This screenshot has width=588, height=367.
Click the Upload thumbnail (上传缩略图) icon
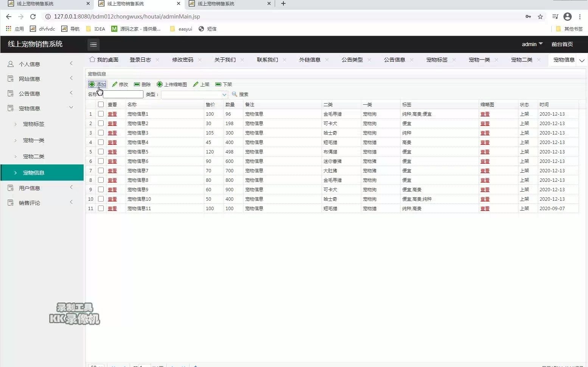tap(160, 84)
